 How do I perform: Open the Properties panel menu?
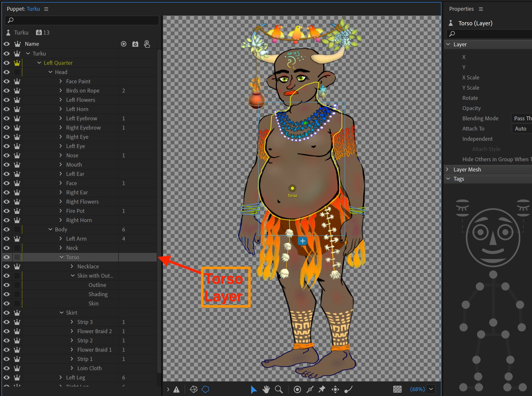[x=481, y=9]
